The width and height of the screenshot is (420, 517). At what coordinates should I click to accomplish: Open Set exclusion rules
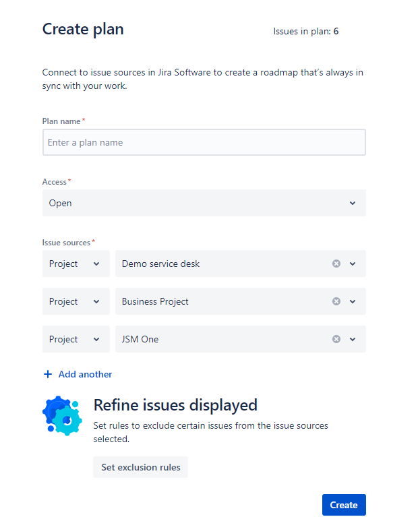click(x=140, y=467)
